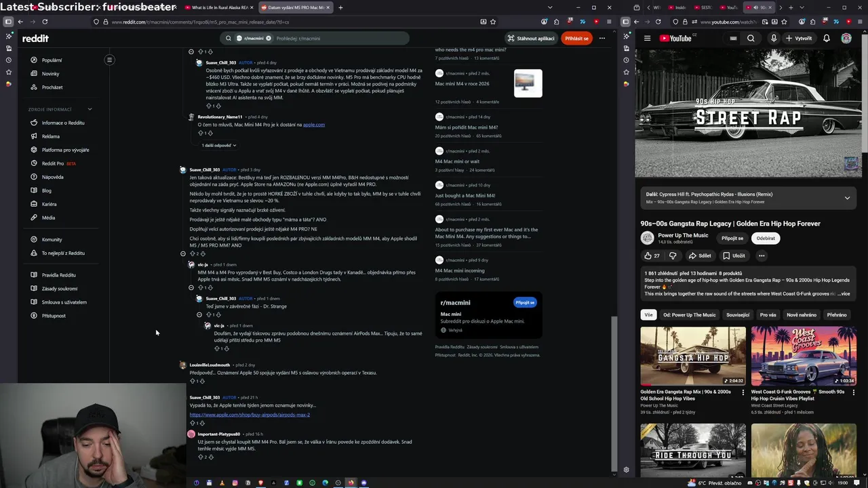Open the video more actions ellipsis
868x488 pixels.
click(x=762, y=256)
